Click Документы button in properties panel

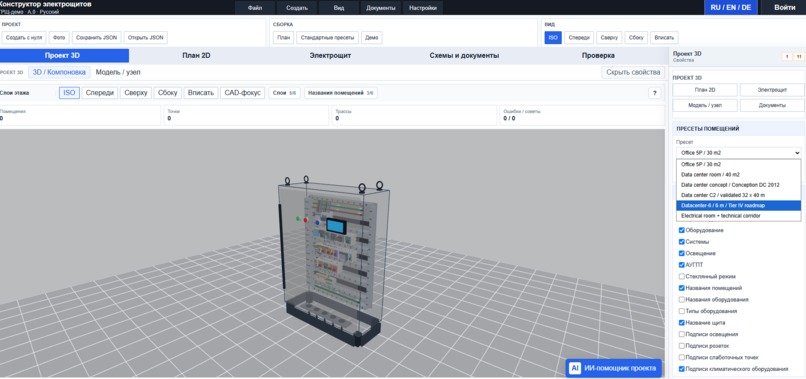click(x=772, y=105)
